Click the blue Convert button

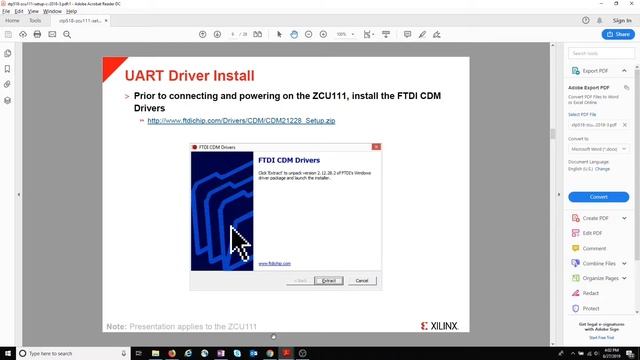(x=599, y=197)
